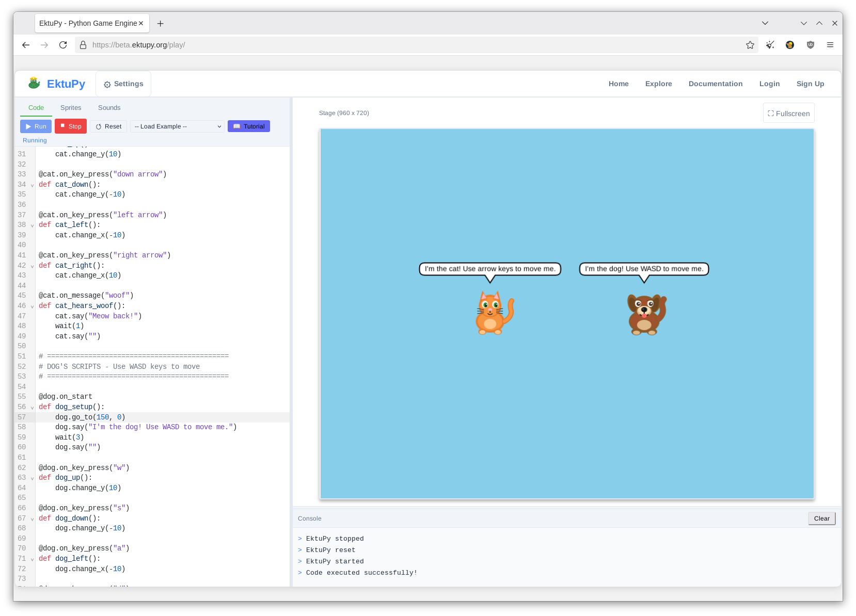856x616 pixels.
Task: Reload the page in the browser
Action: point(63,45)
